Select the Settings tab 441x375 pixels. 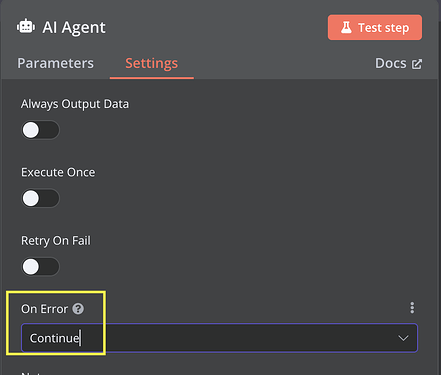click(x=152, y=63)
